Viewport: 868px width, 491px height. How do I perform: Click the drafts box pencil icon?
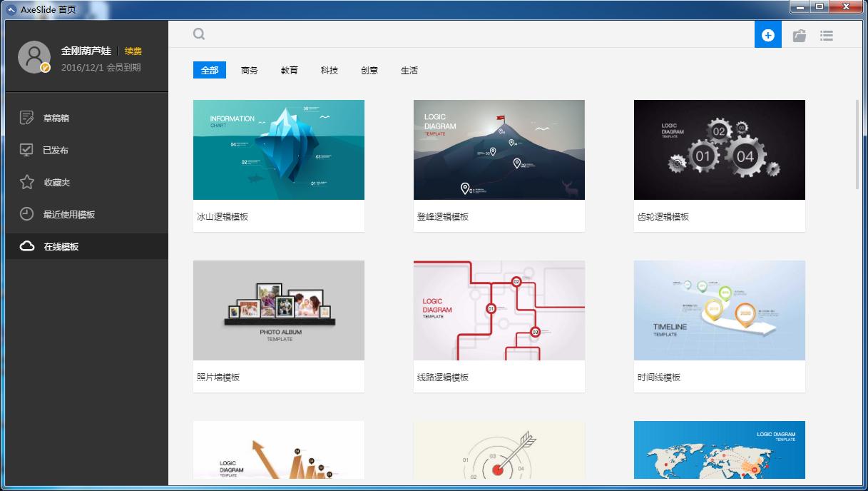(27, 118)
